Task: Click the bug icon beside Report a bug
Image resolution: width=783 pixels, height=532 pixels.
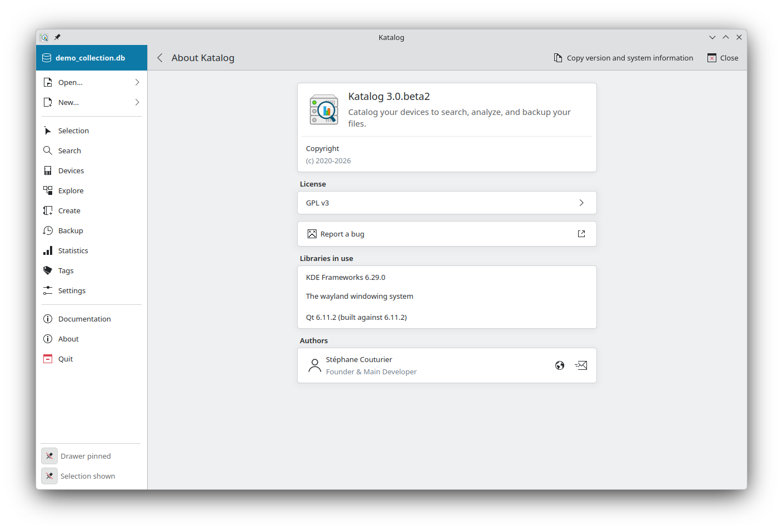Action: [x=312, y=234]
